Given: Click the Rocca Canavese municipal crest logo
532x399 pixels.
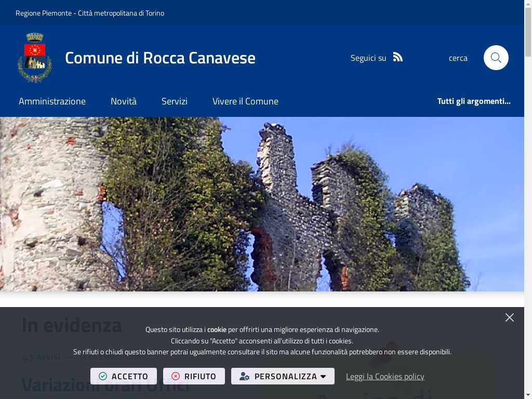Looking at the screenshot, I should 35,58.
